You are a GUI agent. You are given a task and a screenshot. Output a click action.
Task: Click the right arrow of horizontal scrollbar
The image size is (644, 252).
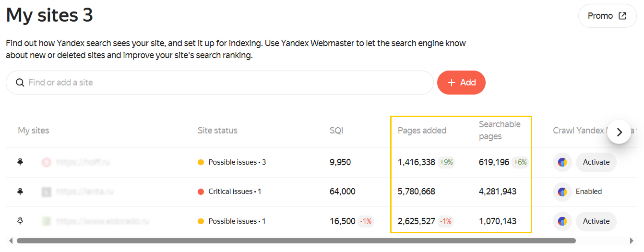click(x=632, y=240)
